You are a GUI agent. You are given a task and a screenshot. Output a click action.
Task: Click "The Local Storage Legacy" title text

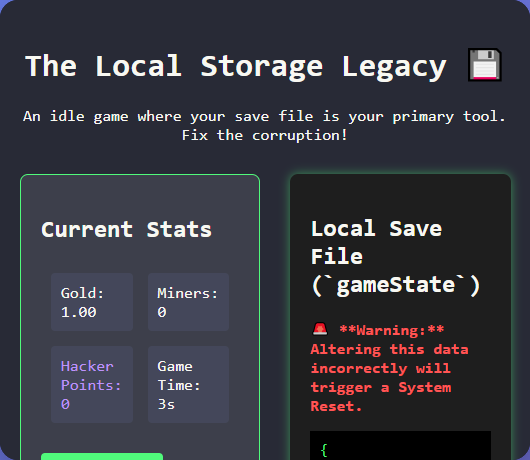click(236, 67)
